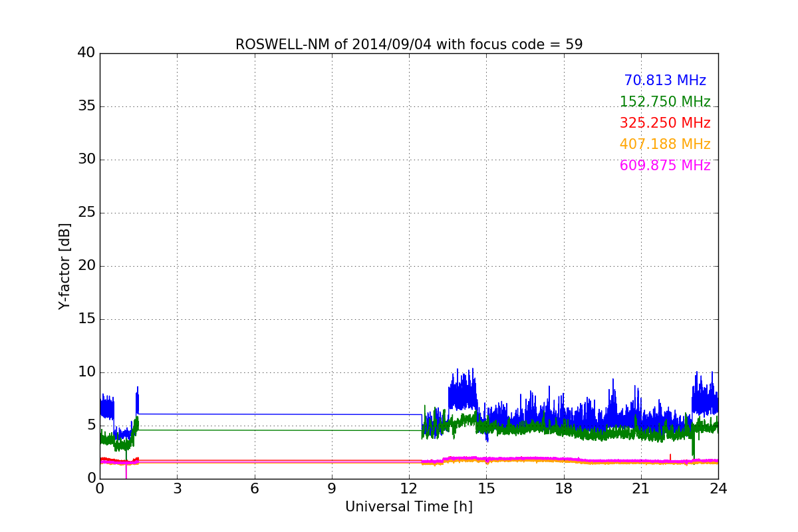
Task: Click x-axis tick label 18
Action: 564,489
